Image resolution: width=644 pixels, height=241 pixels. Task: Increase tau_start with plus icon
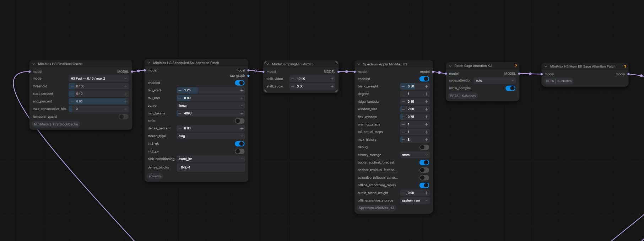[x=242, y=90]
